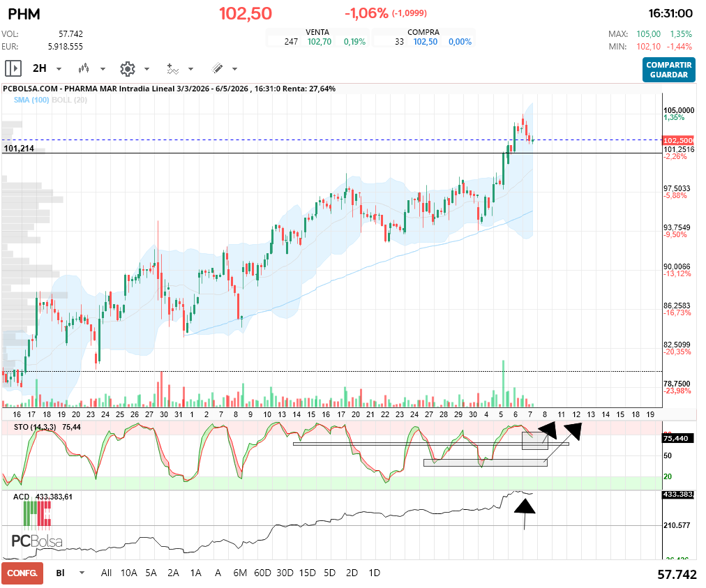This screenshot has height=588, width=706.
Task: Open the chart settings gear icon
Action: coord(128,69)
